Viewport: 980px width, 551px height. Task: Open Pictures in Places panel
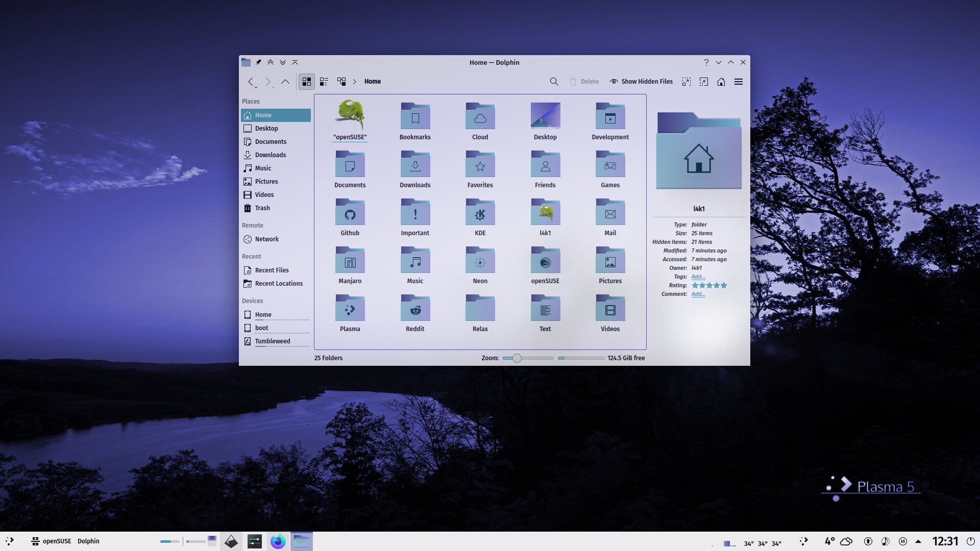pyautogui.click(x=276, y=182)
